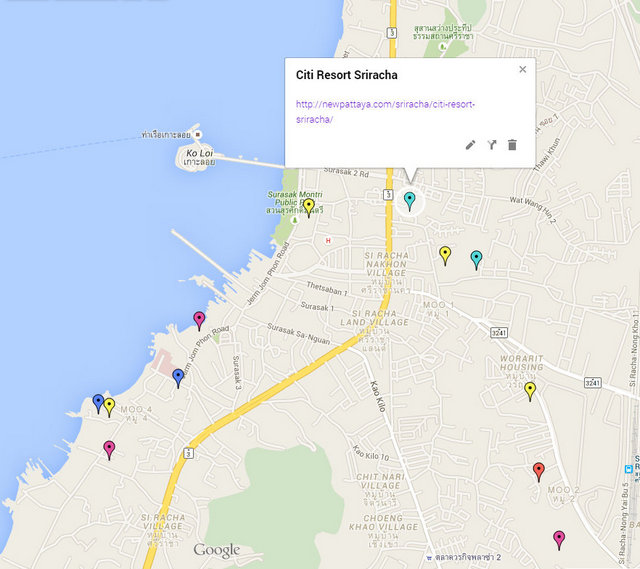Click yellow marker at Worarit Housing
The width and height of the screenshot is (640, 569).
pos(530,391)
